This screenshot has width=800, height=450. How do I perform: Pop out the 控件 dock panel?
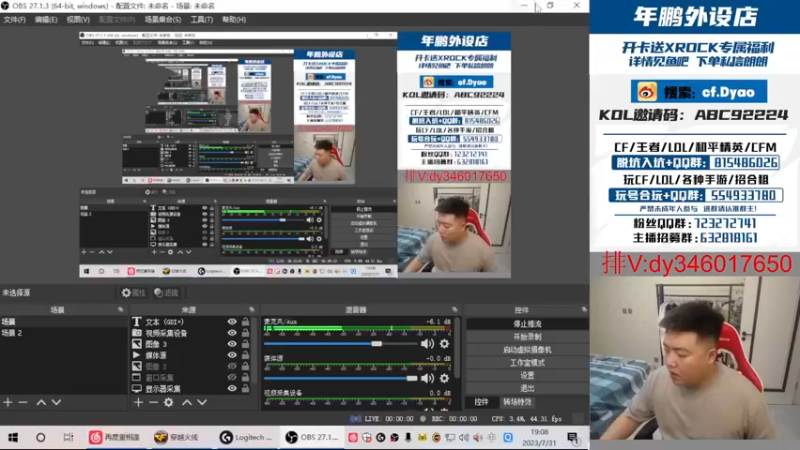pos(584,310)
